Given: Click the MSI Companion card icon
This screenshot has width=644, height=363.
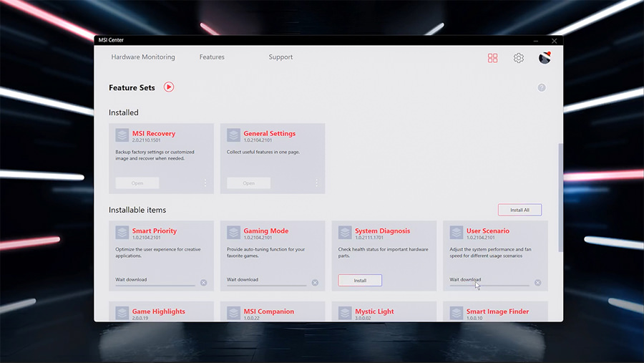Looking at the screenshot, I should (x=233, y=313).
